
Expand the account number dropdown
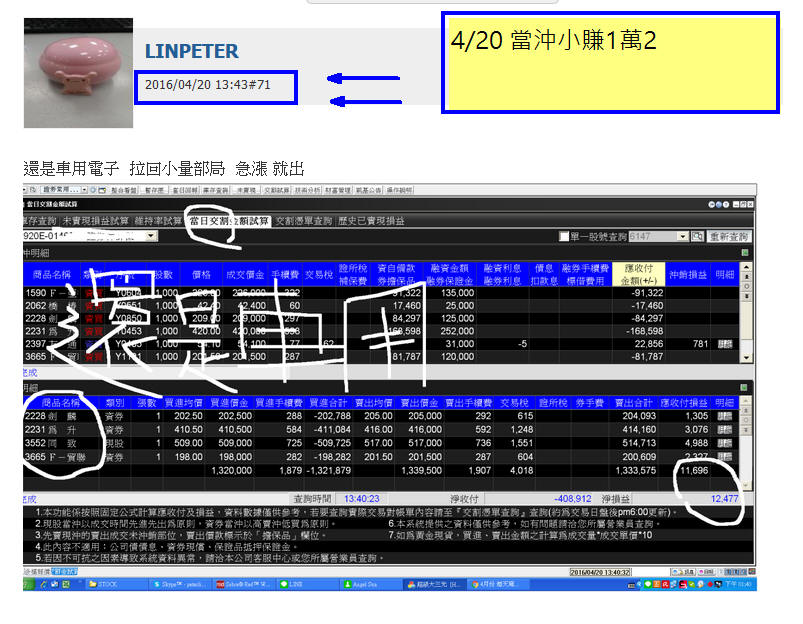click(151, 236)
